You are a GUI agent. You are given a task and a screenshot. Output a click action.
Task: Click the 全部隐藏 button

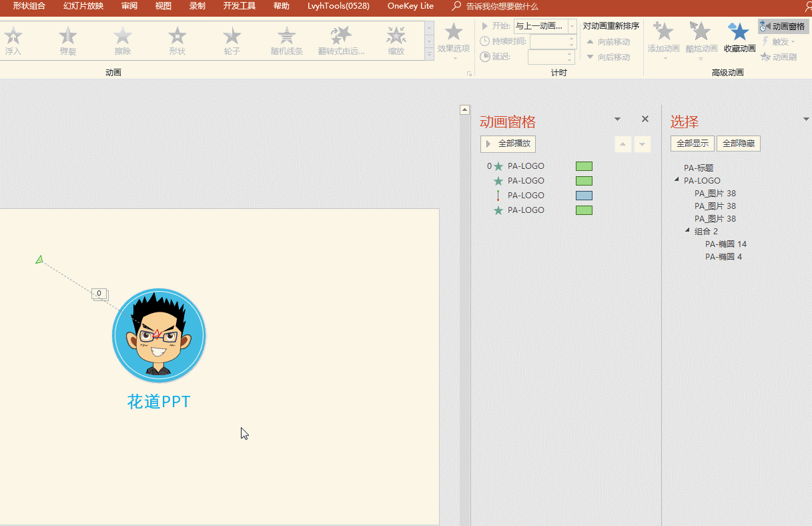(x=738, y=144)
